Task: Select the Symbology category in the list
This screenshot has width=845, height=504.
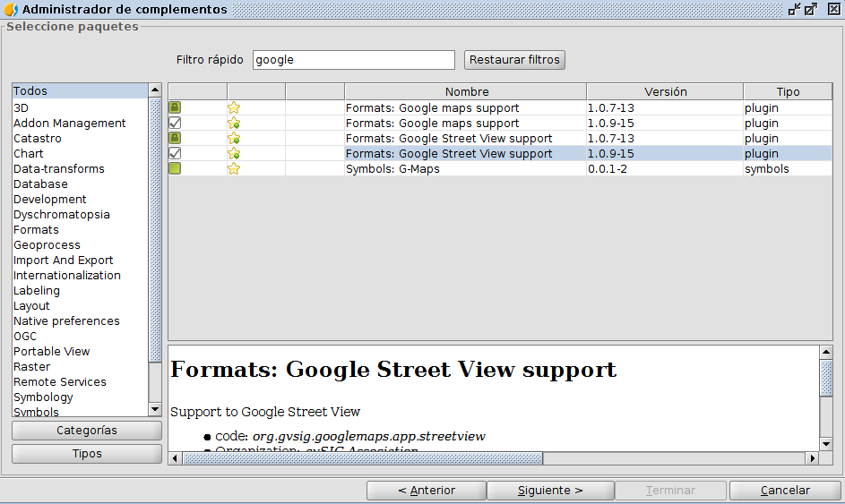Action: pyautogui.click(x=43, y=397)
